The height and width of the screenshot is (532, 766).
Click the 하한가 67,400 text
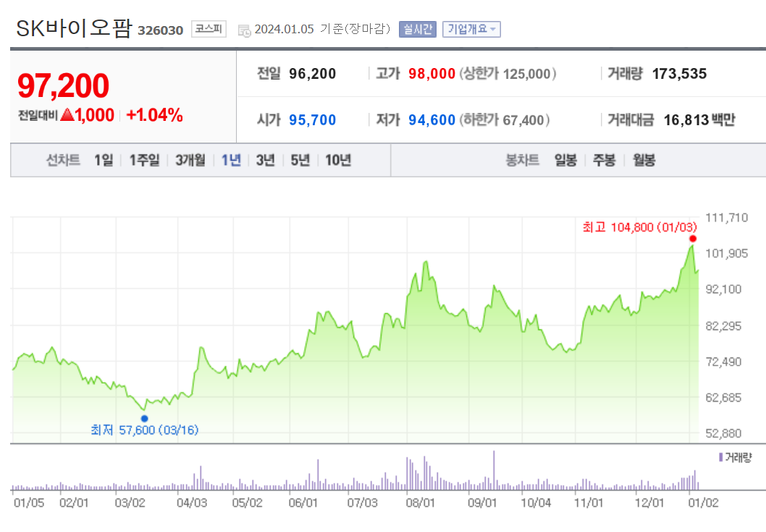coord(505,119)
